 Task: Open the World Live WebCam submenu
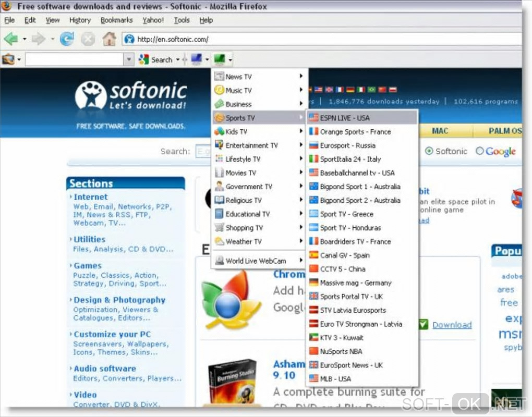[x=259, y=261]
